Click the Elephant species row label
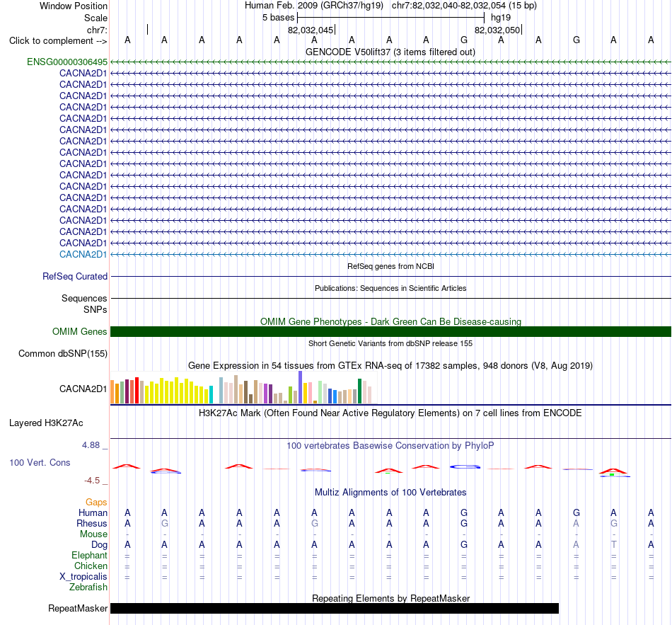The image size is (672, 625). pos(89,556)
